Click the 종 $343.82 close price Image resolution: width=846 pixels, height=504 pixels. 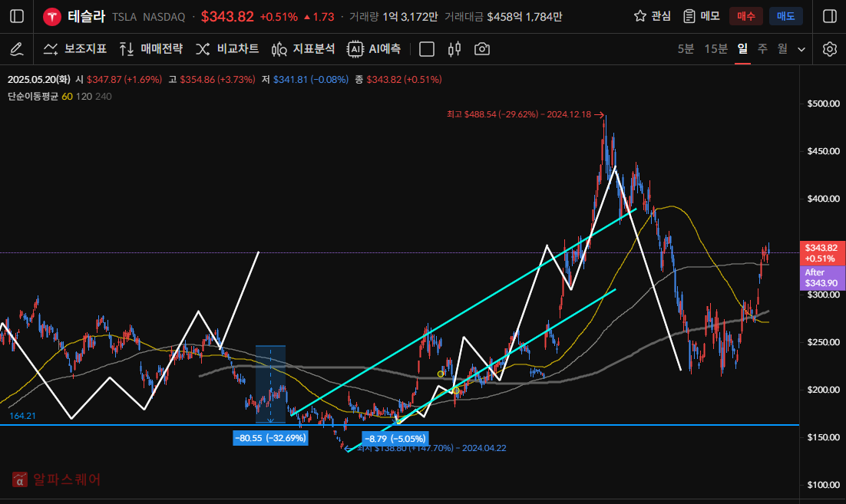[x=398, y=79]
